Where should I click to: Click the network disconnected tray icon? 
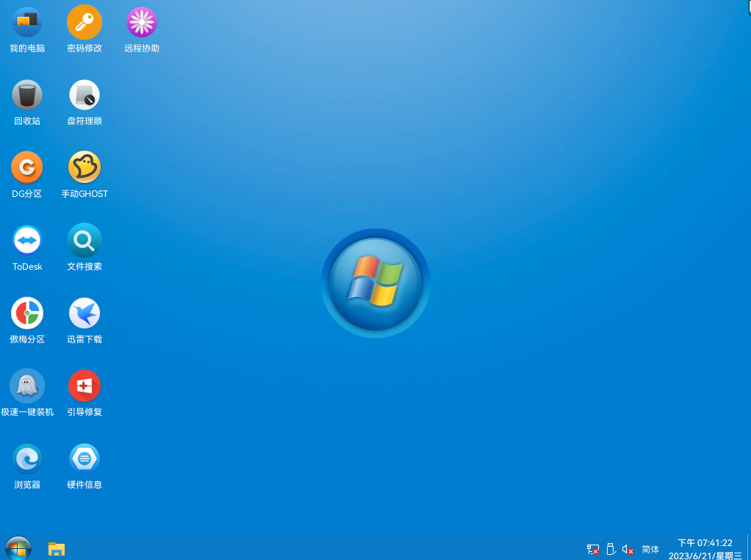click(593, 550)
